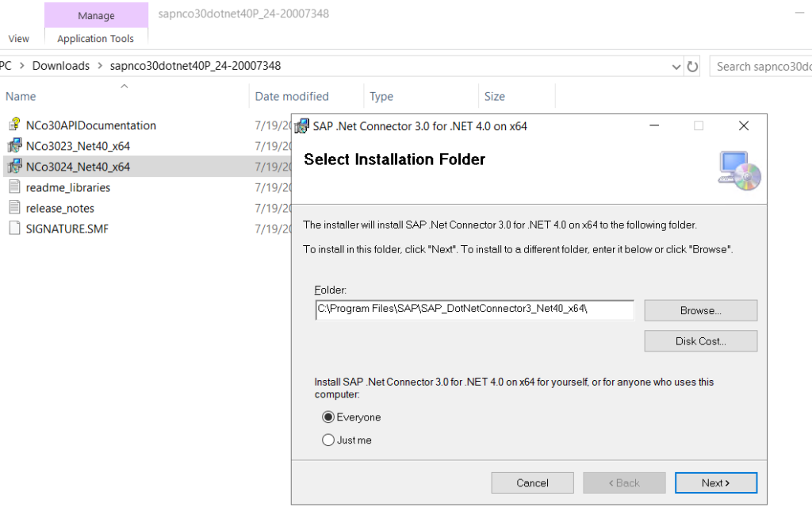Select the readme_libraries file name
The width and height of the screenshot is (812, 515).
(x=68, y=187)
